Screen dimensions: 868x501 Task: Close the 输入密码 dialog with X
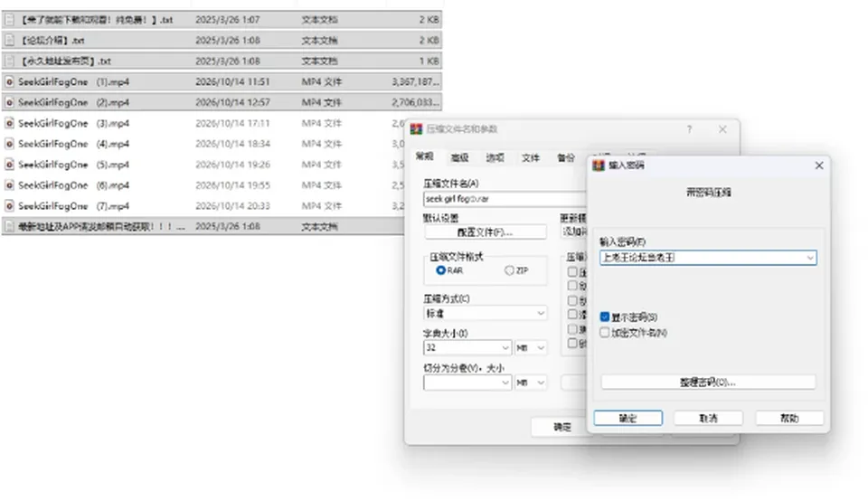[819, 165]
